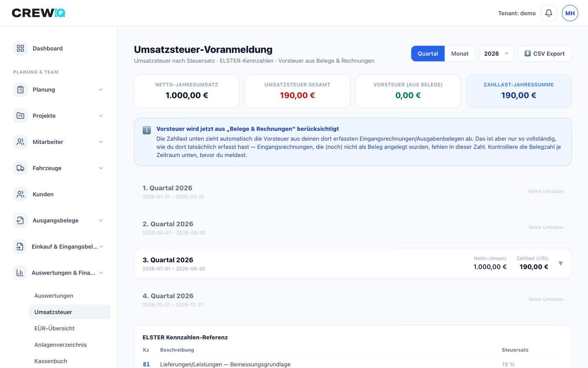Viewport: 588px width, 368px height.
Task: Expand the Mitarbeiter menu chevron
Action: pyautogui.click(x=101, y=142)
